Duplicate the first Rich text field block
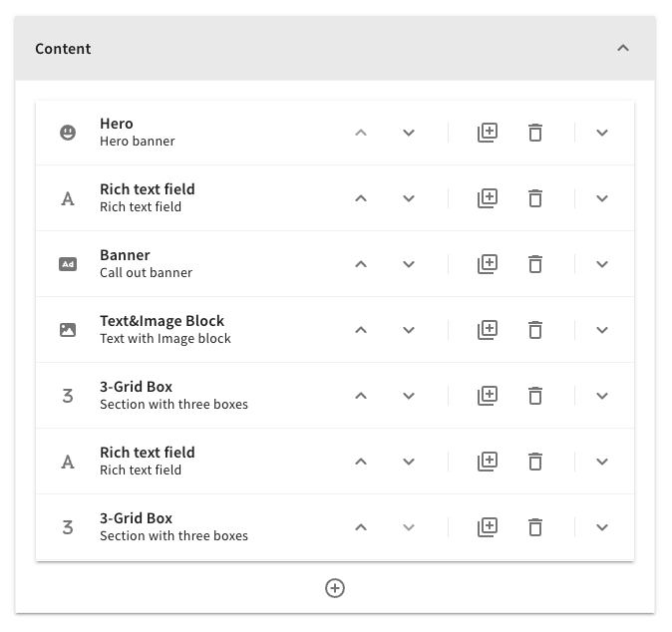The width and height of the screenshot is (672, 632). [x=487, y=198]
